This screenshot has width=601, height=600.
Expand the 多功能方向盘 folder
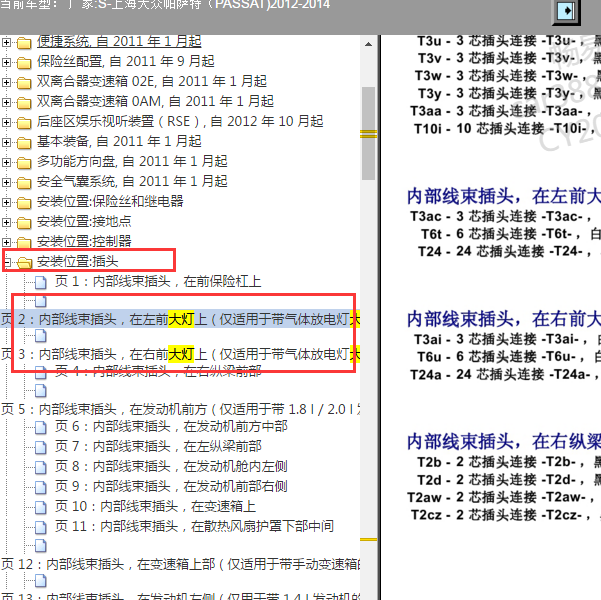(x=6, y=162)
